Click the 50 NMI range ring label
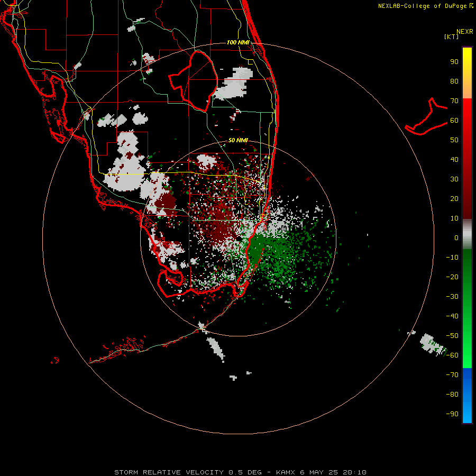 coord(238,140)
